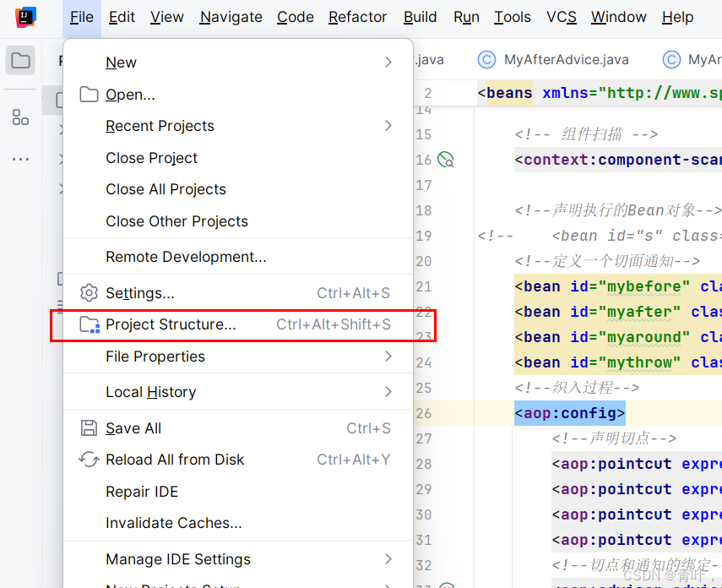Expand the New submenu arrow
Viewport: 722px width, 588px height.
pos(388,63)
